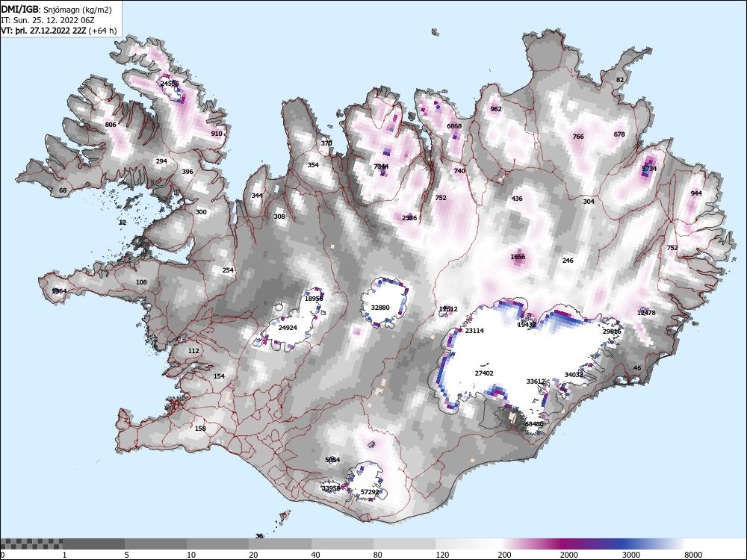The height and width of the screenshot is (560, 747).
Task: Click the map value 300
Action: tap(201, 212)
